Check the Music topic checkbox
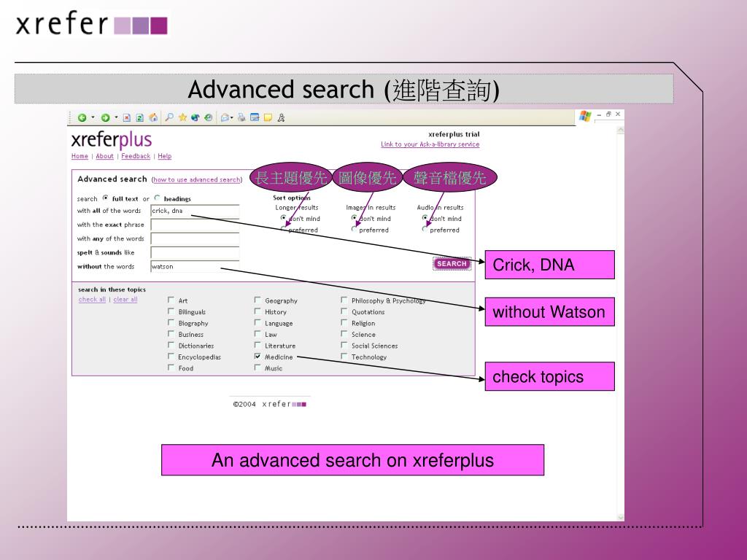This screenshot has height=560, width=747. pos(258,367)
